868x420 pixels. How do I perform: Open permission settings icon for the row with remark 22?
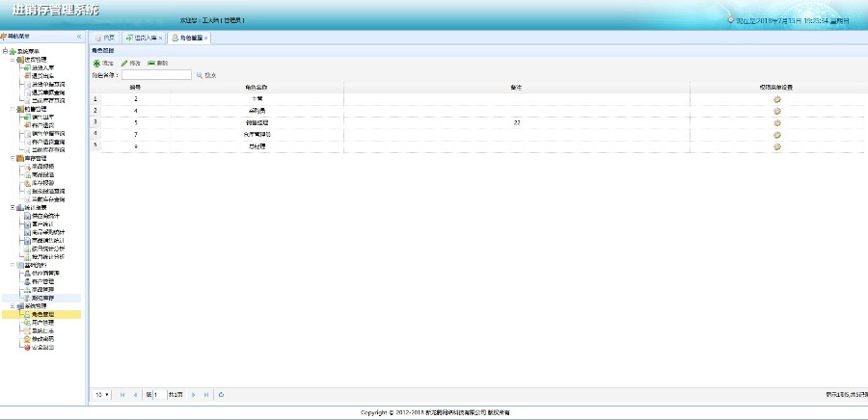777,123
